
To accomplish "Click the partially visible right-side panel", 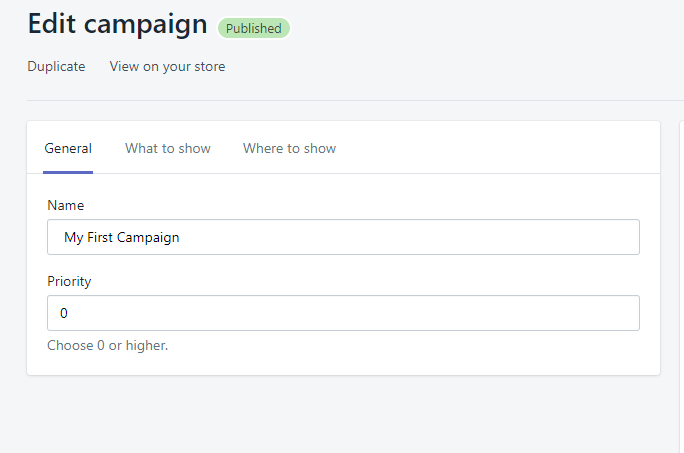I will point(680,250).
